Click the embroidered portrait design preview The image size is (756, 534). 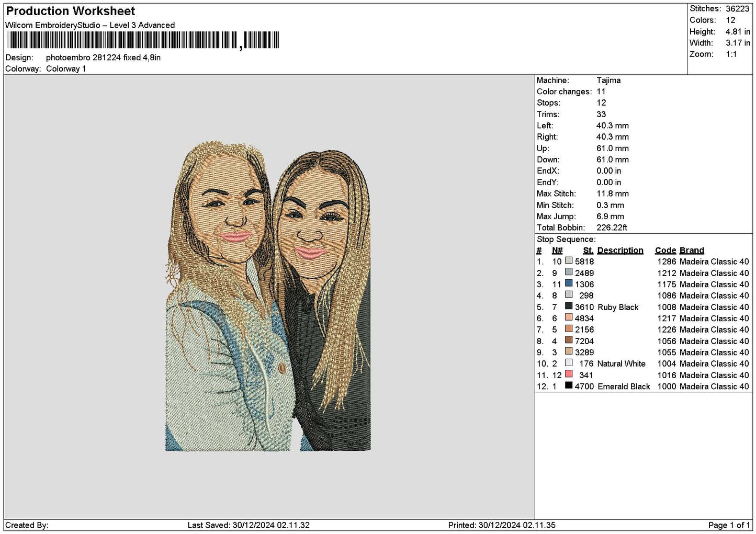click(268, 296)
